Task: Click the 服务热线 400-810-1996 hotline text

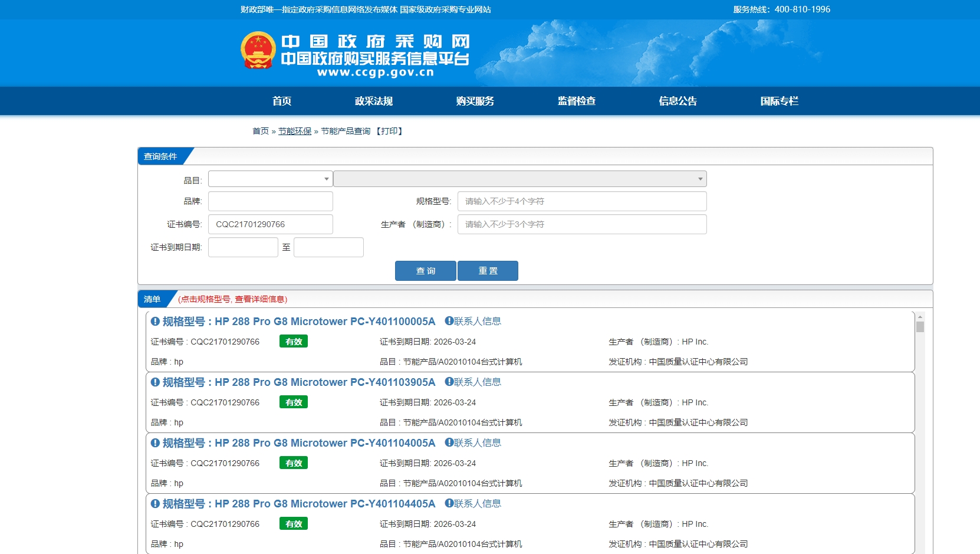Action: point(782,9)
